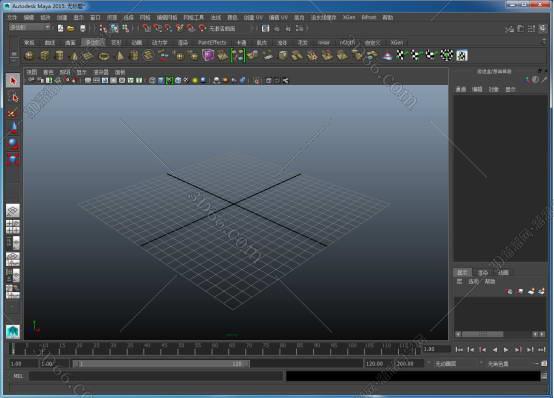Click the polygon sphere shelf icon
The image size is (554, 398).
(29, 55)
